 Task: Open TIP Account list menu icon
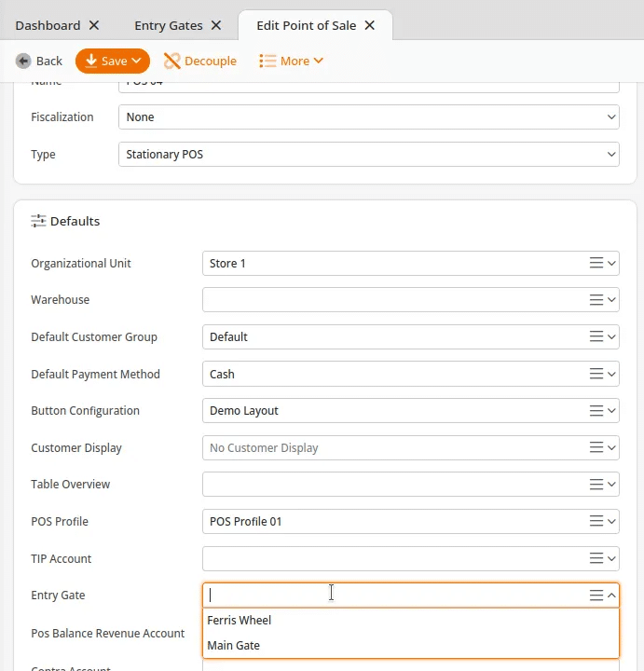click(596, 558)
